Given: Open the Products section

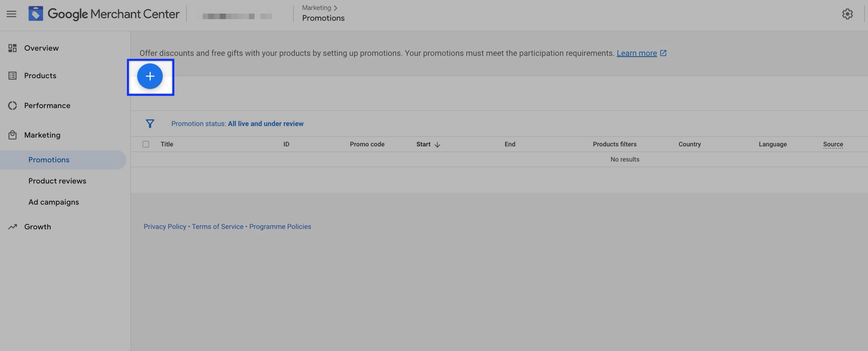Looking at the screenshot, I should coord(40,76).
